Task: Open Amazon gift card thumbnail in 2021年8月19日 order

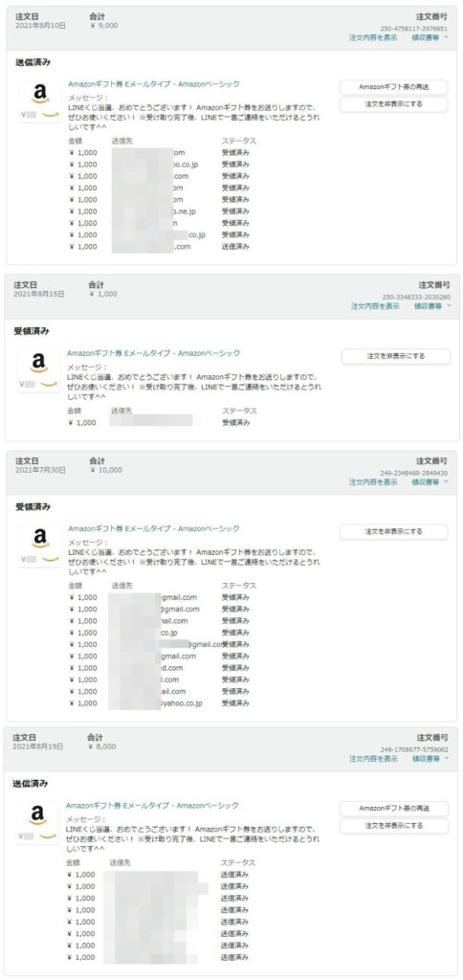Action: (38, 822)
